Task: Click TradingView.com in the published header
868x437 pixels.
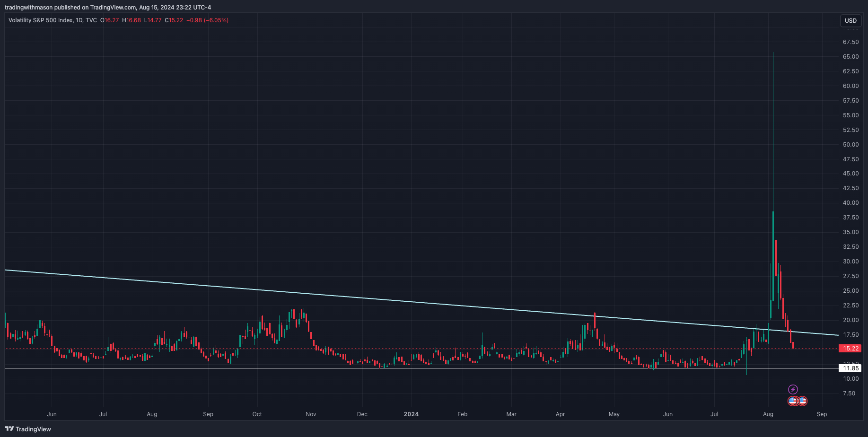Action: tap(113, 8)
